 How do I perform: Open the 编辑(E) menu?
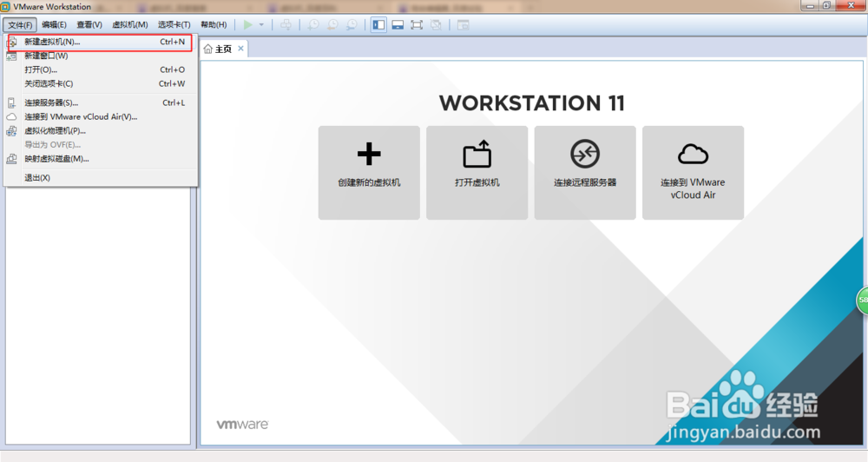pyautogui.click(x=54, y=25)
